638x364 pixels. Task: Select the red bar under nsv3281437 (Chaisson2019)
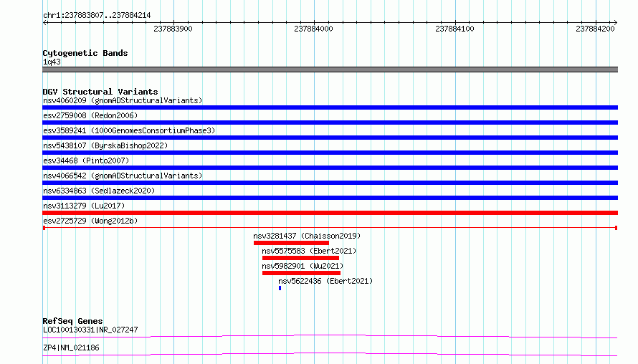(291, 243)
